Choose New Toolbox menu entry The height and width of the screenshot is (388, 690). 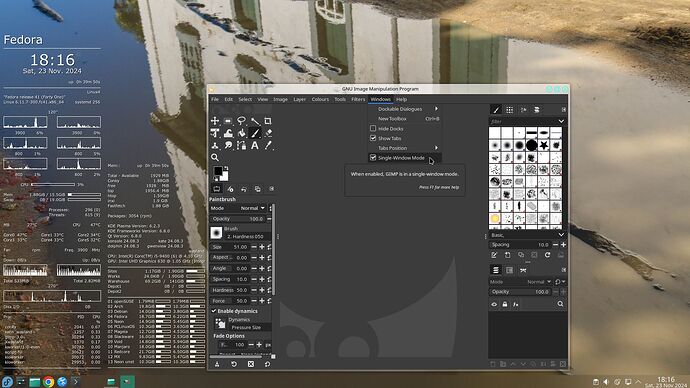pos(404,119)
